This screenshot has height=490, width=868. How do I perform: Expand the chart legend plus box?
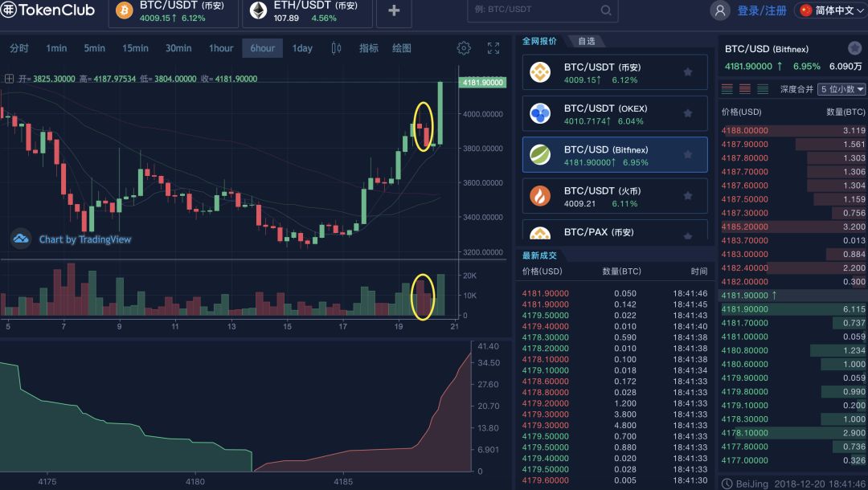(x=9, y=79)
